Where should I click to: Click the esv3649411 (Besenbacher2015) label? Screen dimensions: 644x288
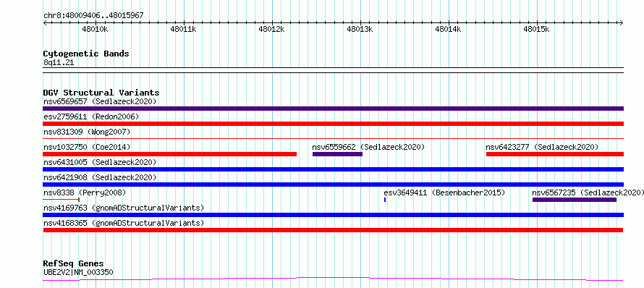(x=444, y=192)
